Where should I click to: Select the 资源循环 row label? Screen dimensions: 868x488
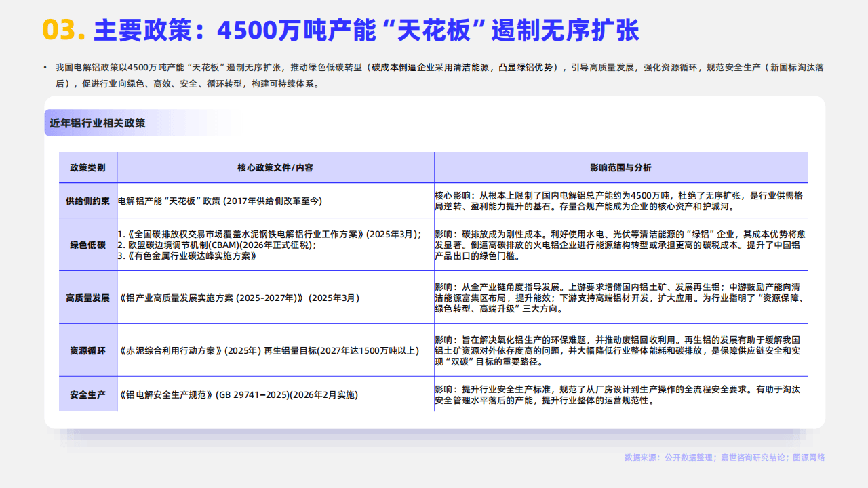pos(87,350)
